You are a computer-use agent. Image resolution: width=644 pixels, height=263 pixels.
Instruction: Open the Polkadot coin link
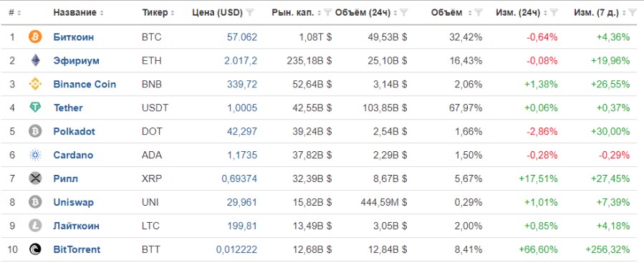(74, 132)
